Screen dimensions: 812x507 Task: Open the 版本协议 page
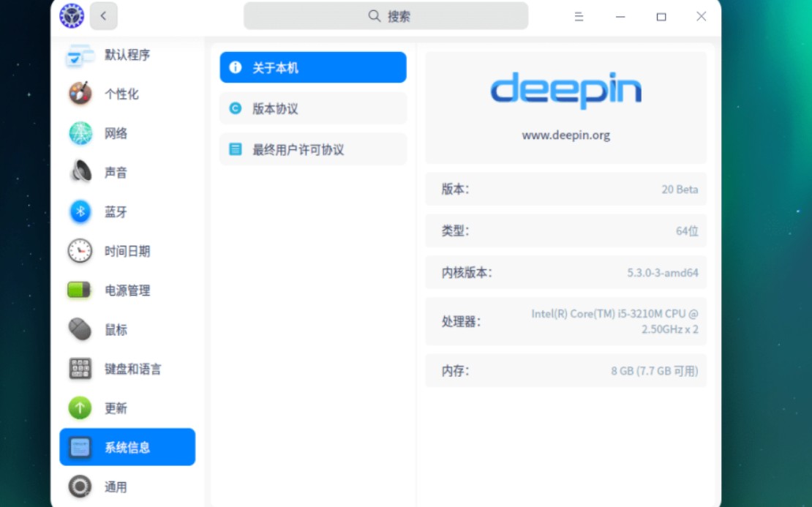coord(313,108)
